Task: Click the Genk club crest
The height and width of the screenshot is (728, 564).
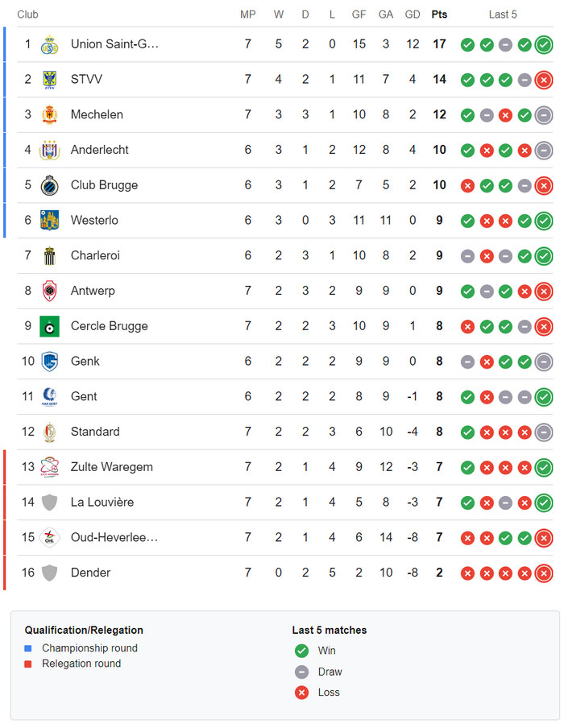Action: [49, 362]
